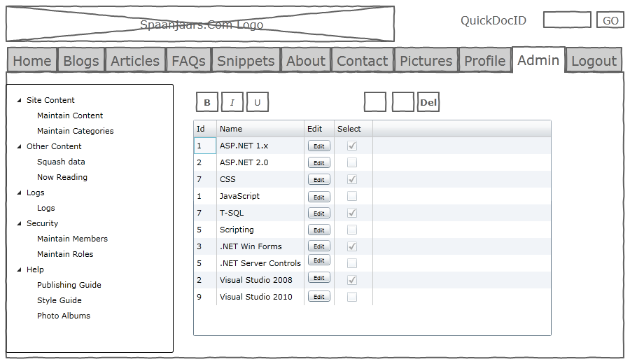This screenshot has height=364, width=630.
Task: Toggle the Underline formatting button
Action: coord(257,103)
